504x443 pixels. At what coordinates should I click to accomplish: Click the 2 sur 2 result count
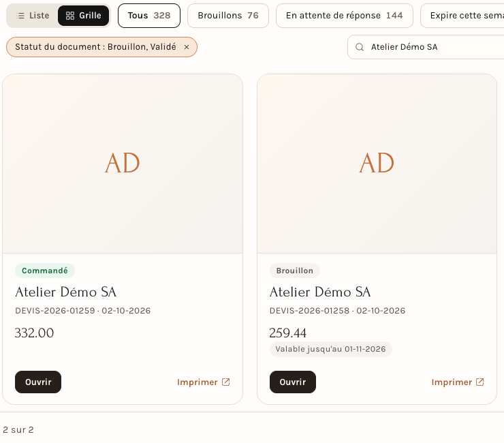pos(18,430)
